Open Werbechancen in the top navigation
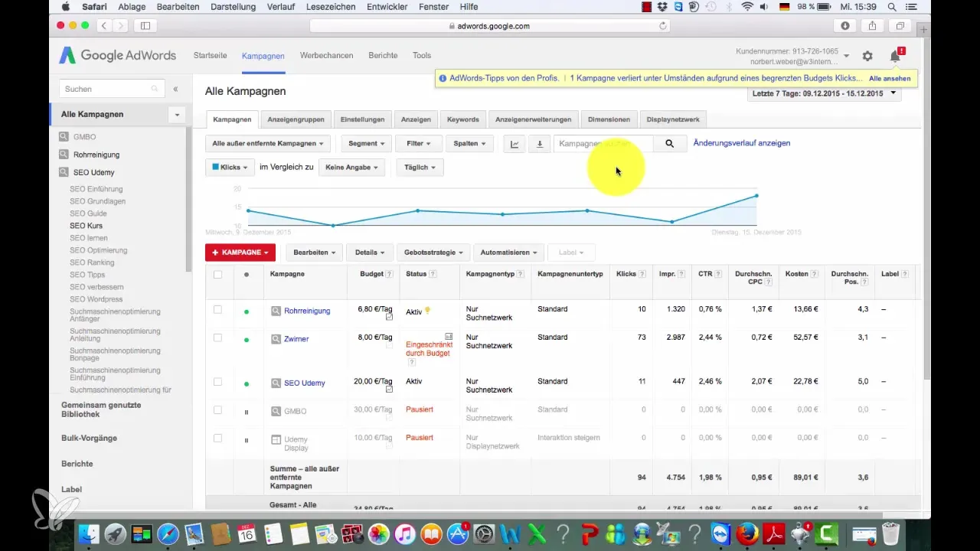This screenshot has height=551, width=980. pos(326,56)
